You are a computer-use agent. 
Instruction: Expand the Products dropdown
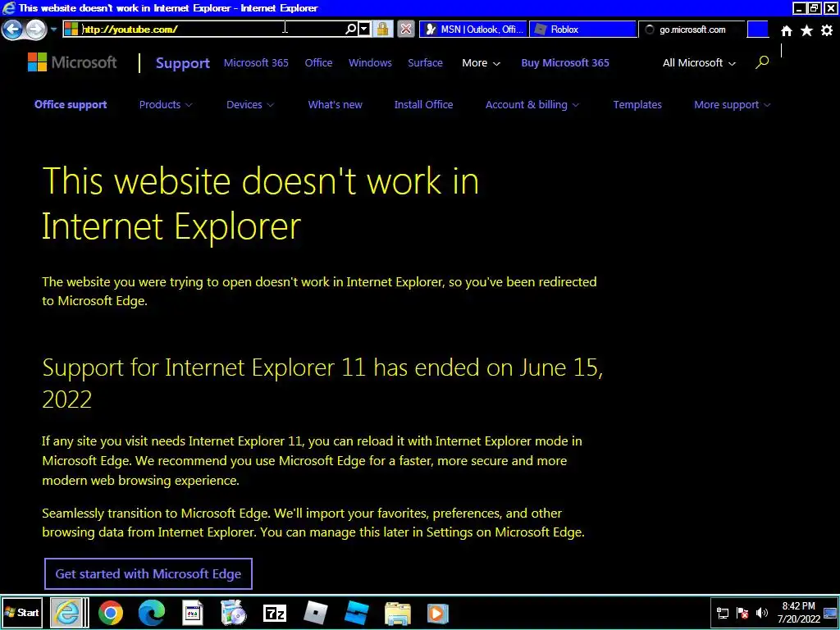(166, 104)
